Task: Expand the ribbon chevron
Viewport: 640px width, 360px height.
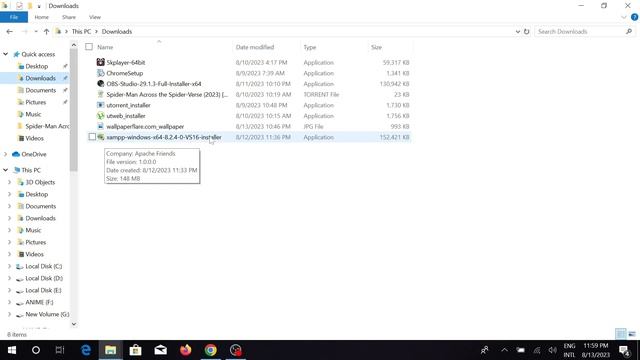Action: pos(624,17)
